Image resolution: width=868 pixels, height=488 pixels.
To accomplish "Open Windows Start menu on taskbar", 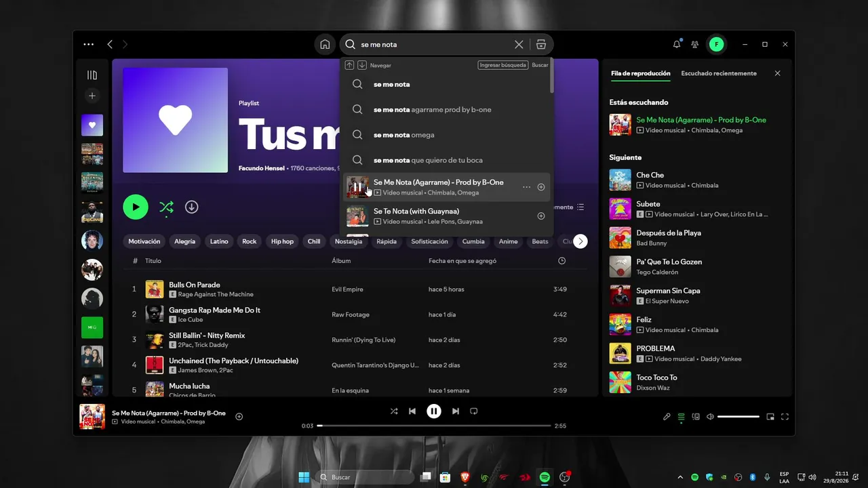I will coord(304,477).
